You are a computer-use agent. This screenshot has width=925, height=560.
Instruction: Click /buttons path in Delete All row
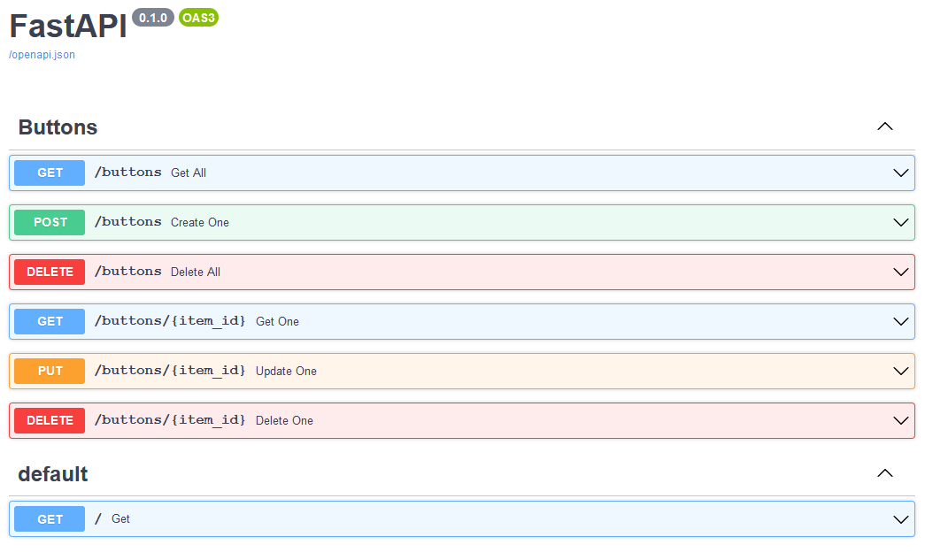pyautogui.click(x=128, y=272)
